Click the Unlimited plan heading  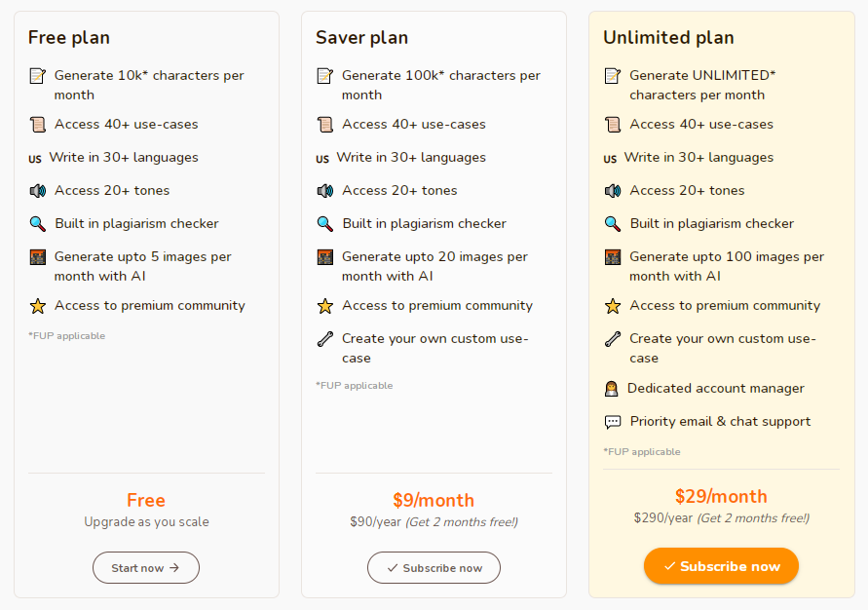coord(668,38)
